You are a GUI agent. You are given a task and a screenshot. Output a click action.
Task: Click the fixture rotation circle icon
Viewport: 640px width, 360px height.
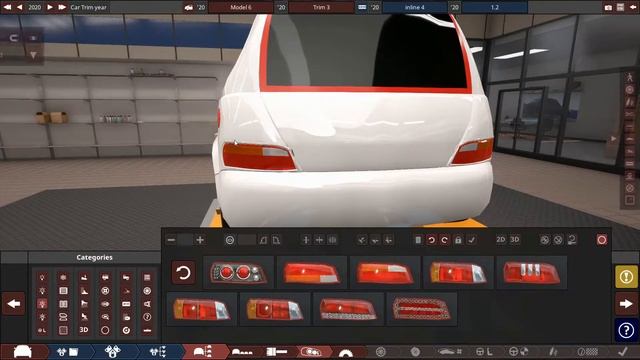pyautogui.click(x=230, y=240)
